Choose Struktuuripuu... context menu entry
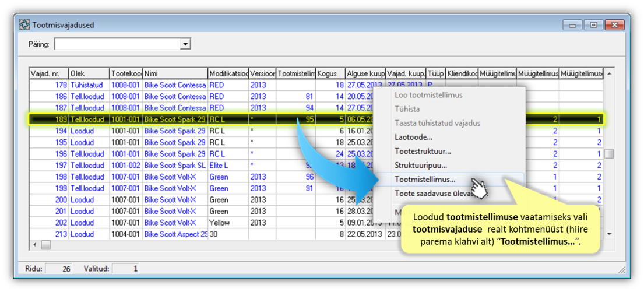The height and width of the screenshot is (292, 644). coord(421,166)
